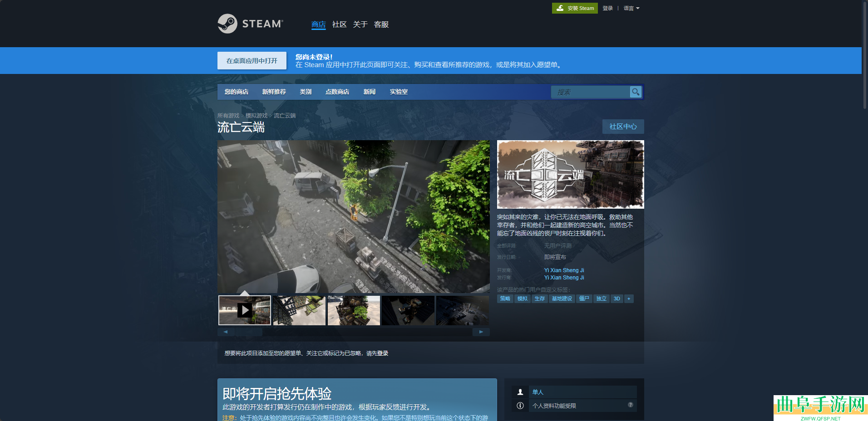Click 个人资料功能受限 link
The height and width of the screenshot is (421, 868).
[554, 406]
